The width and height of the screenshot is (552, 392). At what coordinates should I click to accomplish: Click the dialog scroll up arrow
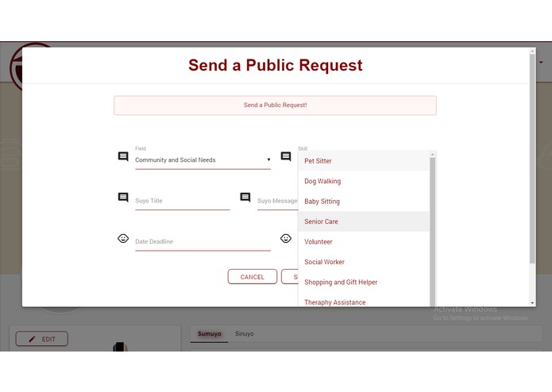532,51
